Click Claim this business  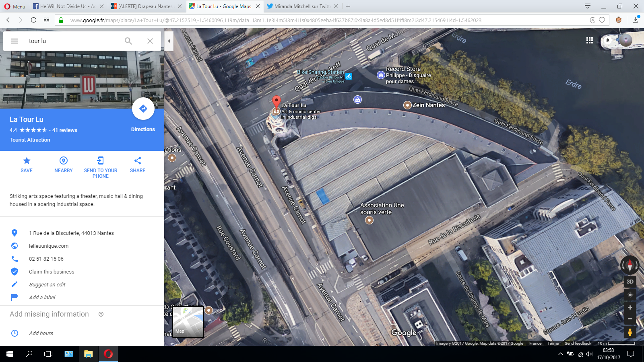point(52,272)
